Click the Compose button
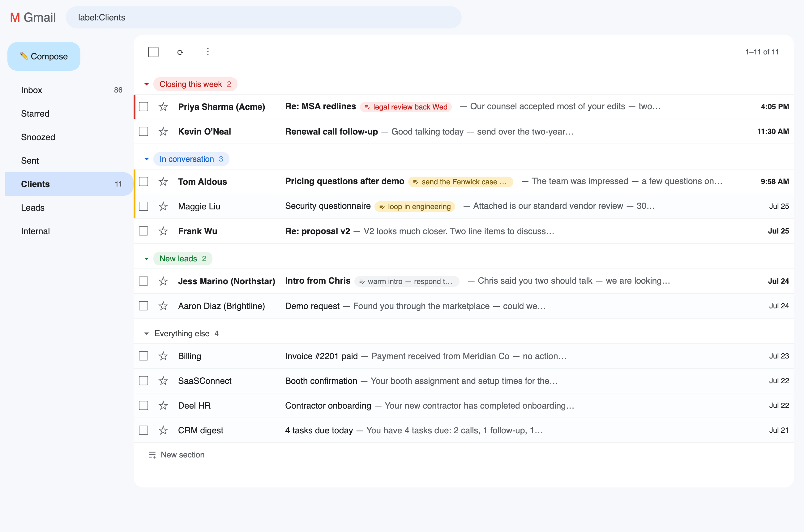This screenshot has width=804, height=532. click(x=44, y=56)
